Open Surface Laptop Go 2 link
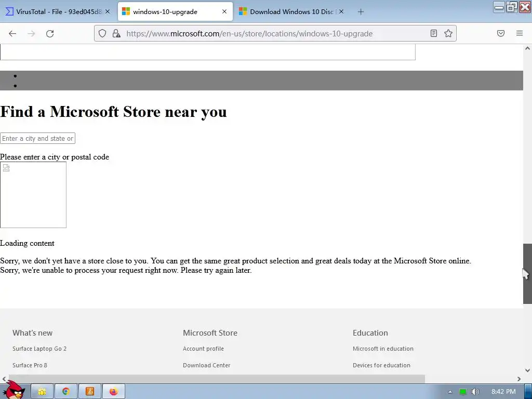The width and height of the screenshot is (532, 399). tap(39, 349)
